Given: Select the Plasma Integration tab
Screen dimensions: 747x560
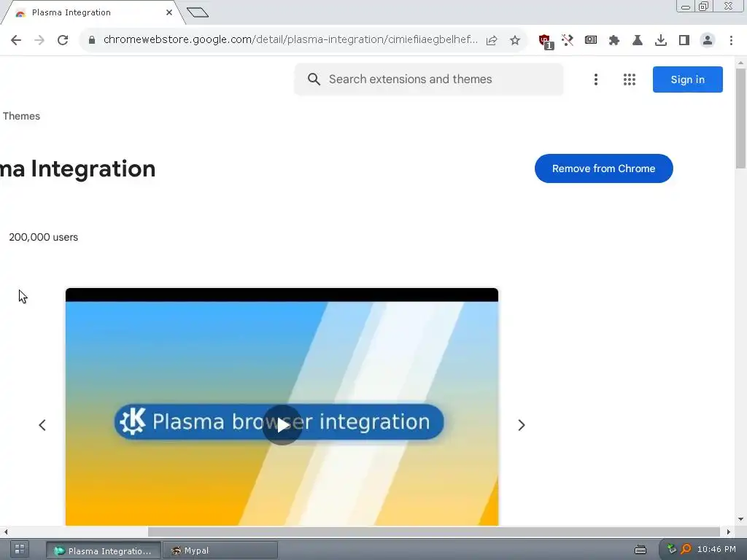Looking at the screenshot, I should pyautogui.click(x=93, y=12).
